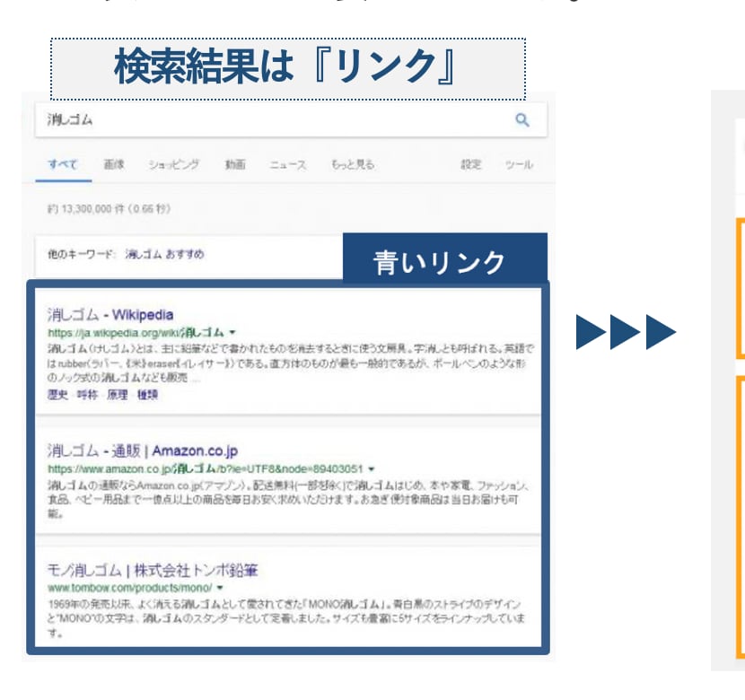
Task: Open the ツール options
Action: pyautogui.click(x=519, y=165)
